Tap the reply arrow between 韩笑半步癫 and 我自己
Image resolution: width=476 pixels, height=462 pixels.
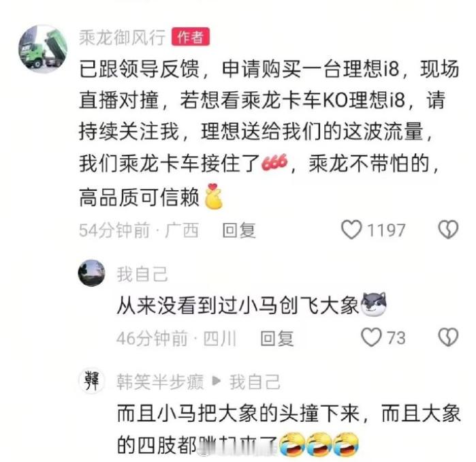point(217,381)
